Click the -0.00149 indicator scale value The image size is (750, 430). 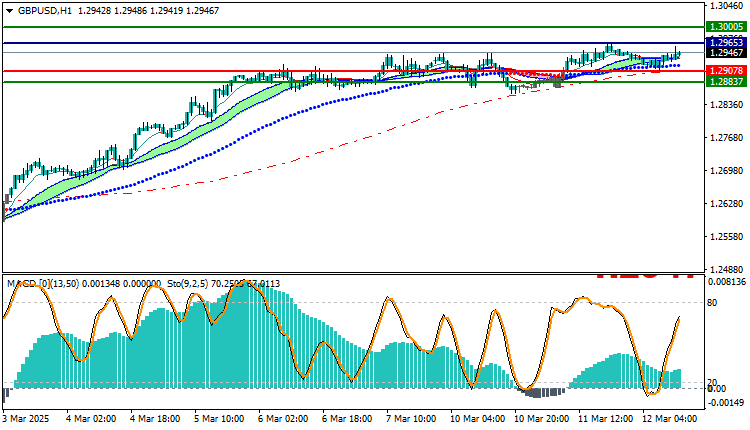coord(727,403)
